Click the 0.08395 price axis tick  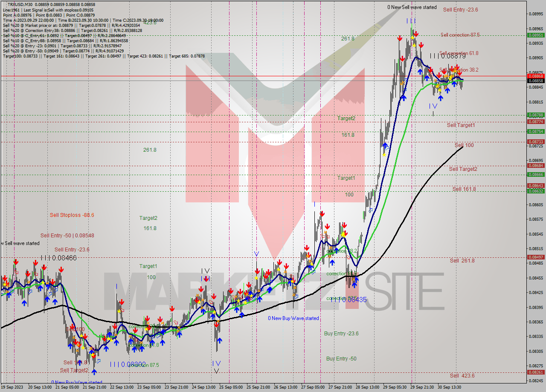[536, 307]
